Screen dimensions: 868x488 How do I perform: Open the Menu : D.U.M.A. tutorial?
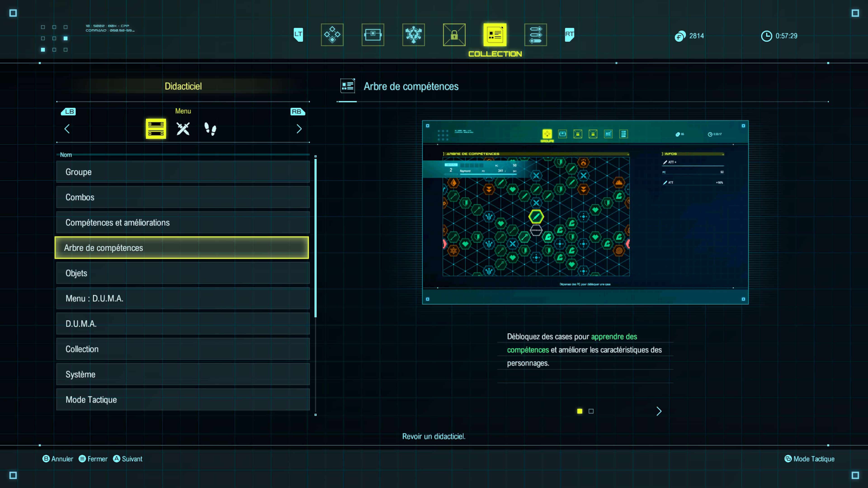[x=183, y=298]
